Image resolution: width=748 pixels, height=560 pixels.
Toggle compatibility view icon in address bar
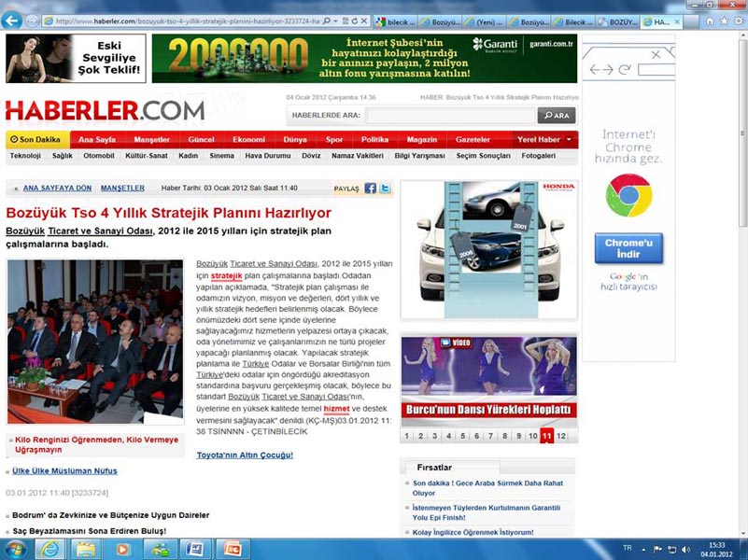click(x=346, y=21)
